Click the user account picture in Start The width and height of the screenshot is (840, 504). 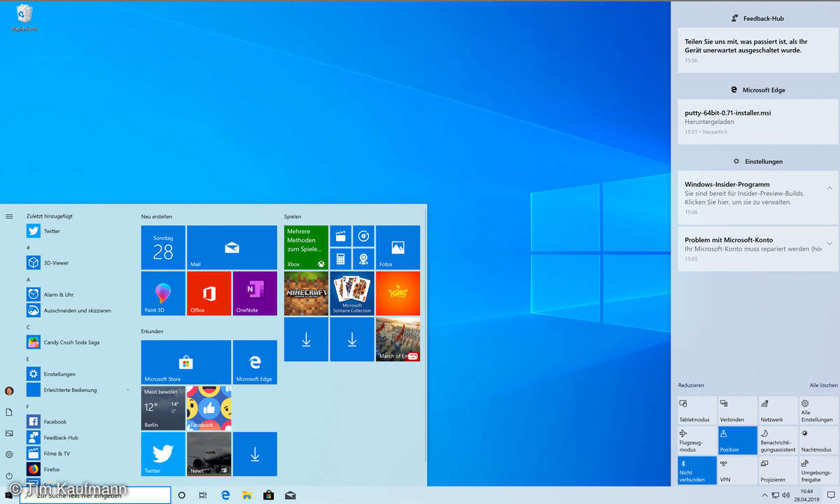coord(9,391)
